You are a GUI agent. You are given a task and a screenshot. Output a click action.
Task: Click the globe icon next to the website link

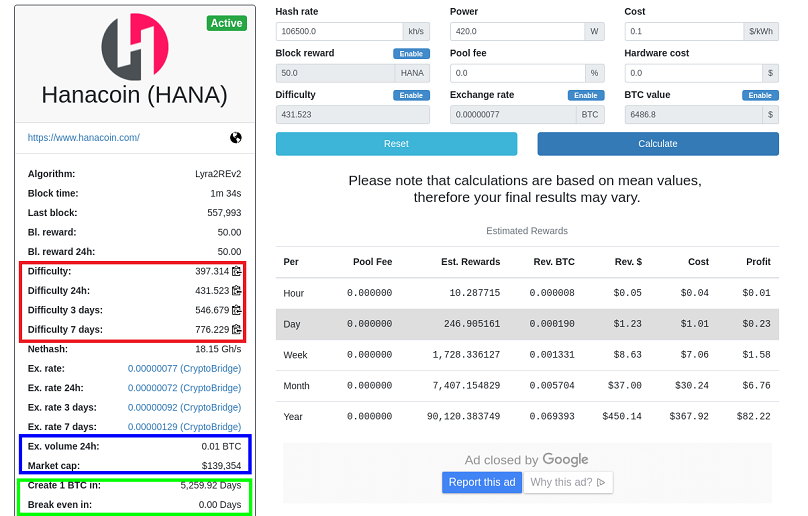[235, 138]
